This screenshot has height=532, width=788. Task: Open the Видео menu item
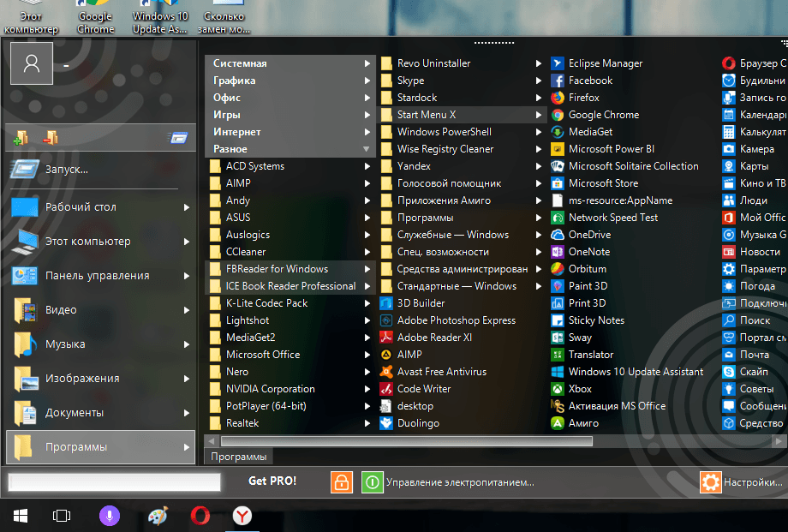coord(100,310)
